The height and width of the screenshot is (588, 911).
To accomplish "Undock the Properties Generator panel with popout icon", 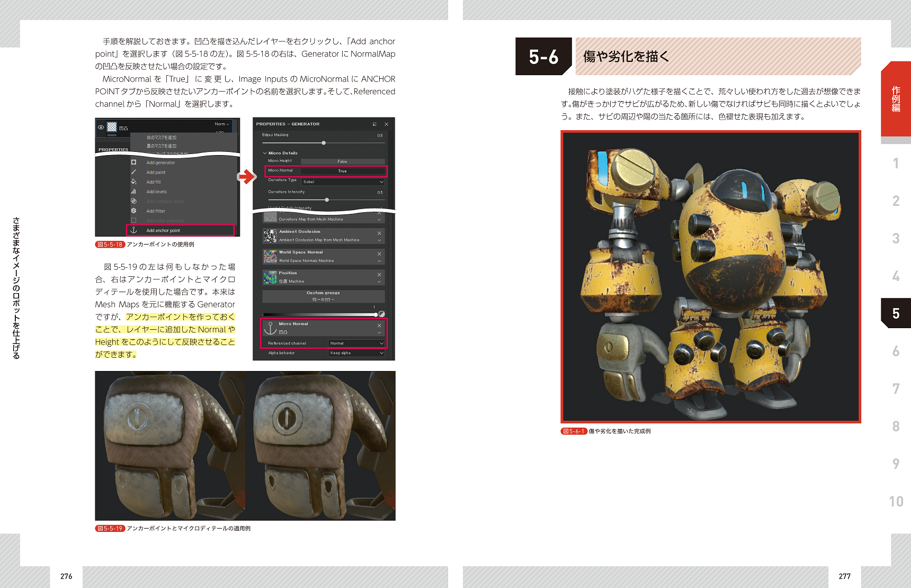I will [374, 124].
